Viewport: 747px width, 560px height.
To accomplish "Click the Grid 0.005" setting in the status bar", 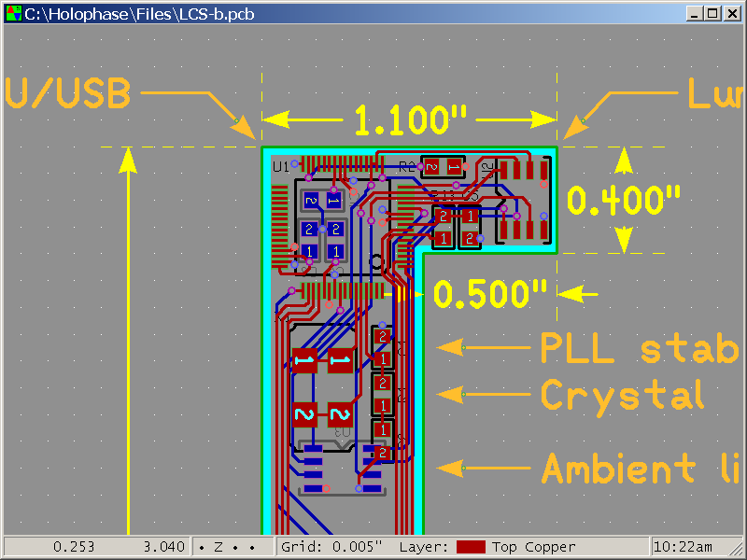I will 331,547.
